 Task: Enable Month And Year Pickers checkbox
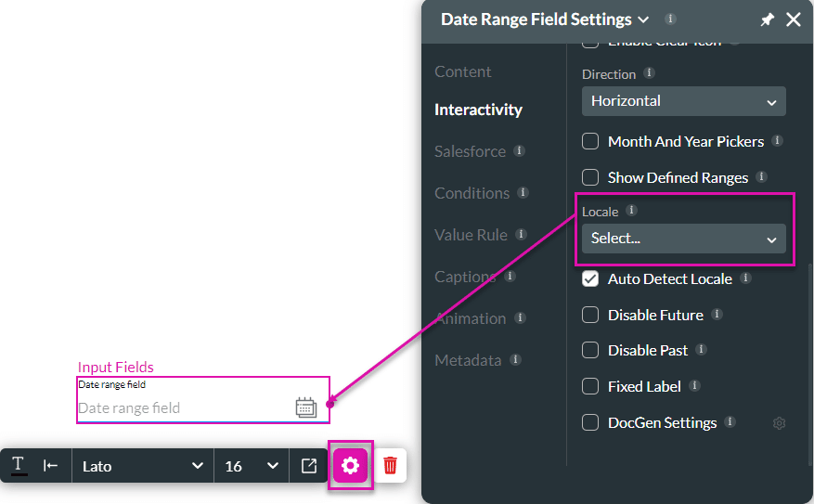(x=590, y=142)
